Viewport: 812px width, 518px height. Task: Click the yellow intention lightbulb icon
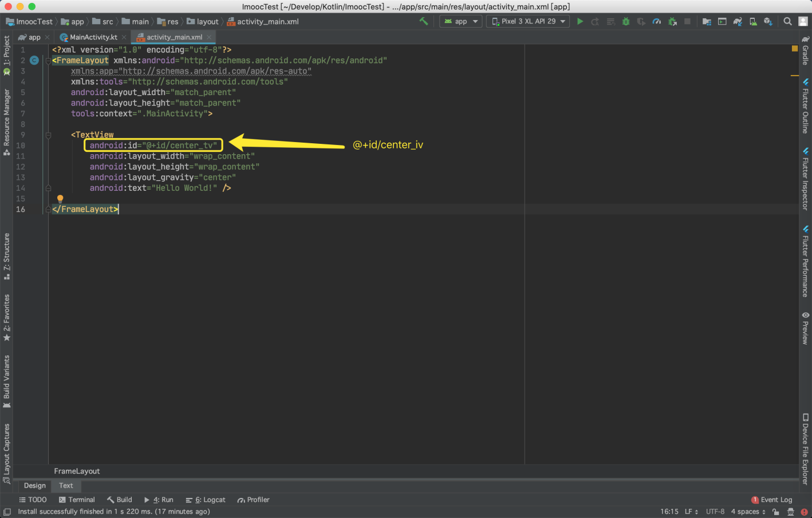(x=60, y=199)
